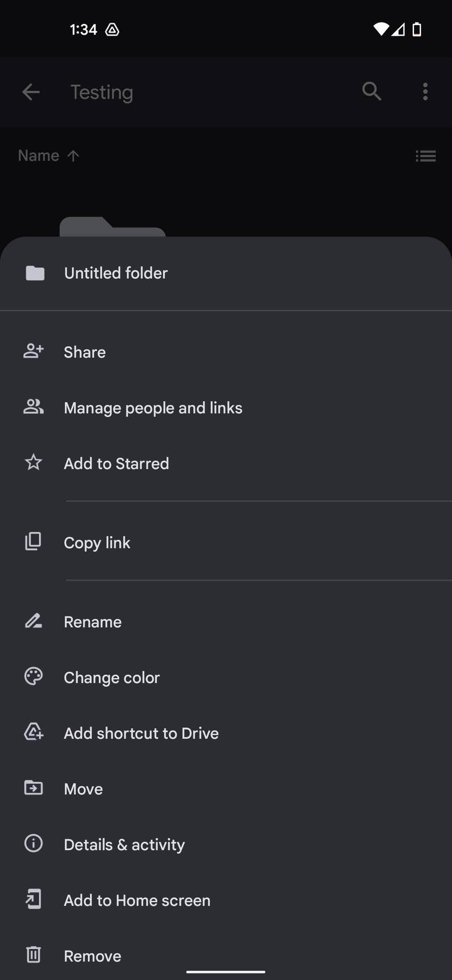This screenshot has height=980, width=452.
Task: Tap the Rename pencil icon
Action: coord(34,621)
